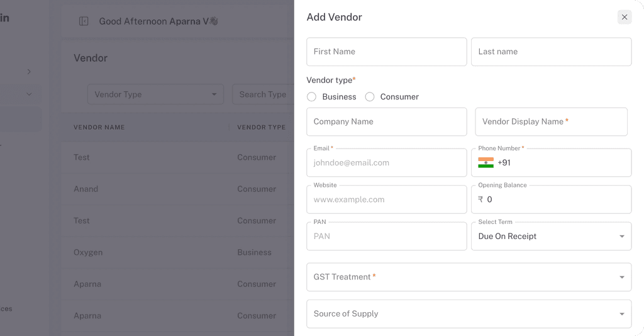Click the PAN input field

387,236
